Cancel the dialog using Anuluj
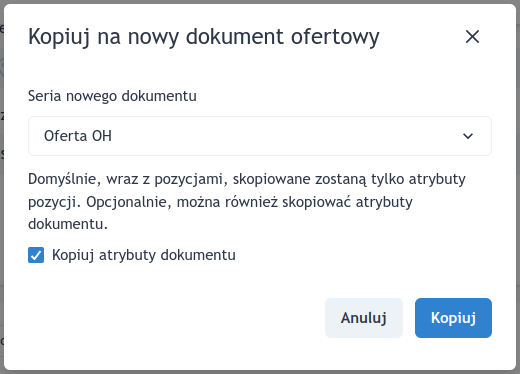520x374 pixels. pos(364,318)
